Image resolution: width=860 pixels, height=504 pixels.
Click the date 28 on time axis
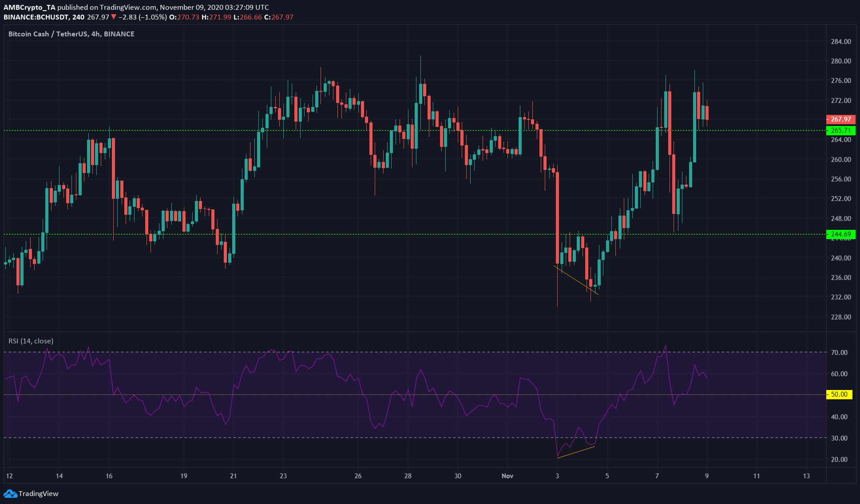[408, 476]
